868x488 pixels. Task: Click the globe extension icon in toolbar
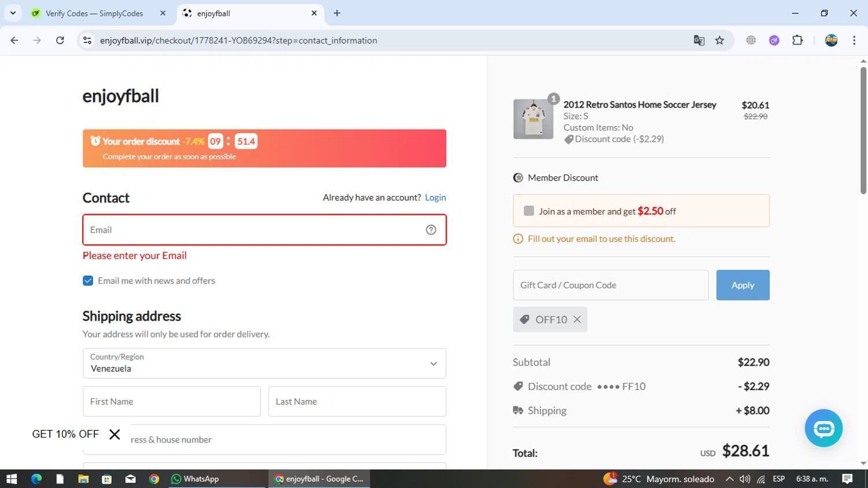751,41
